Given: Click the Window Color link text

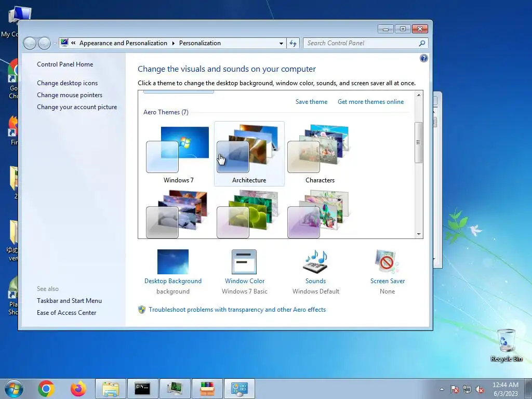Looking at the screenshot, I should (x=244, y=281).
